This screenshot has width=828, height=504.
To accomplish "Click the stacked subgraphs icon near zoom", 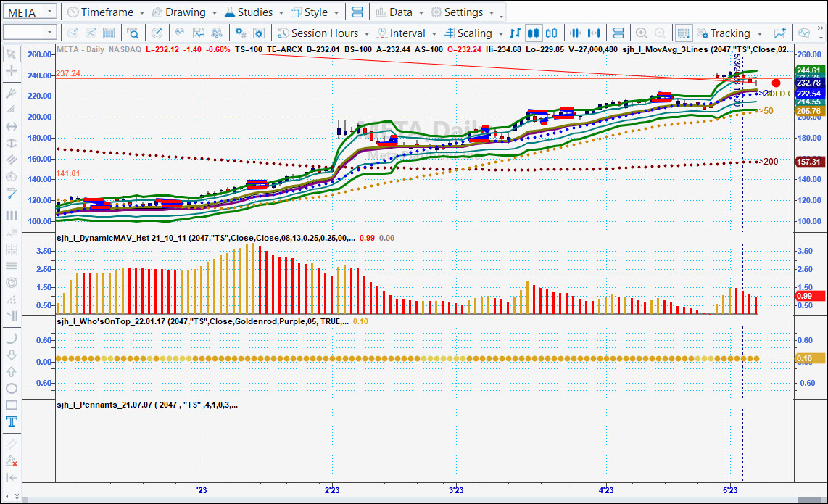I will tap(618, 33).
